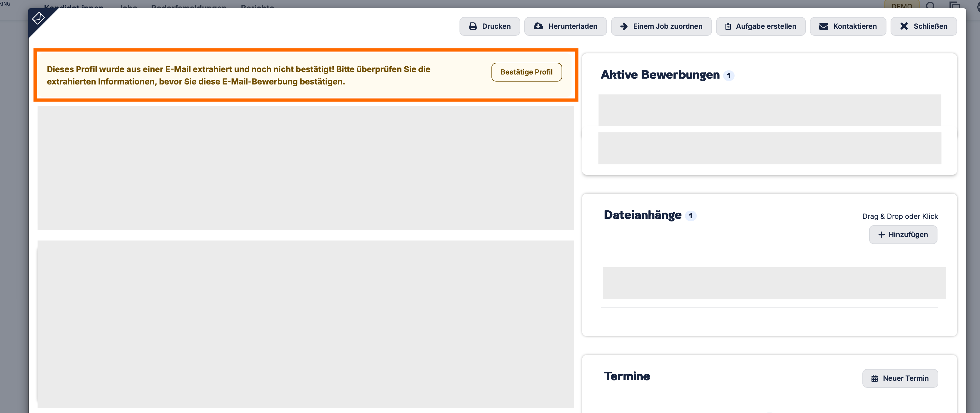Click the printer icon on Drucken
This screenshot has height=413, width=980.
(x=473, y=26)
